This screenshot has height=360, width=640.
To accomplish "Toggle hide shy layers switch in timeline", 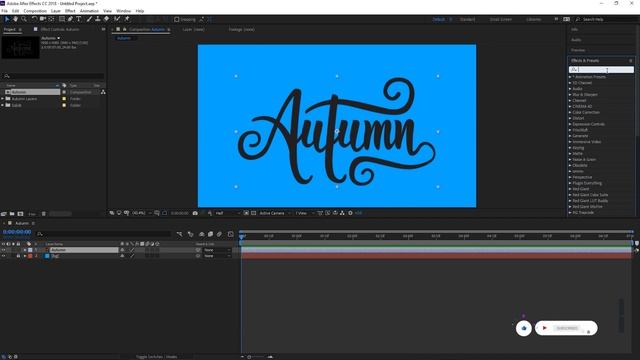I will 201,234.
